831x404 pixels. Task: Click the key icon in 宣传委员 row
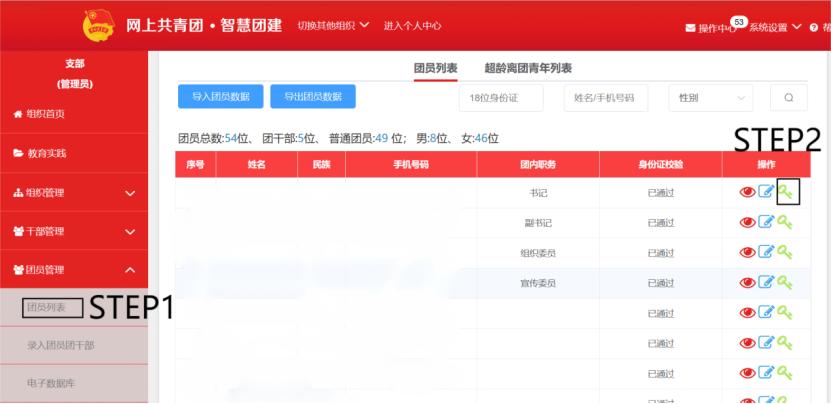[785, 283]
